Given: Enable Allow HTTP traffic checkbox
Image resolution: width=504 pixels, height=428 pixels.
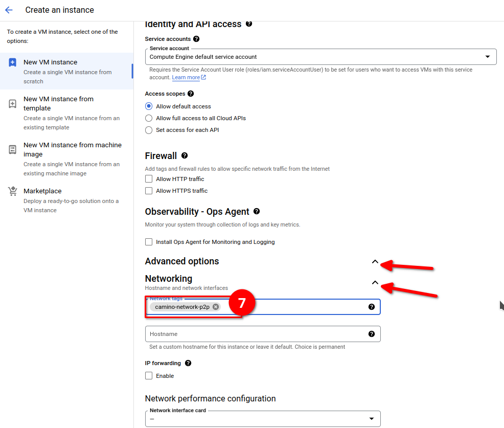Looking at the screenshot, I should pyautogui.click(x=149, y=179).
